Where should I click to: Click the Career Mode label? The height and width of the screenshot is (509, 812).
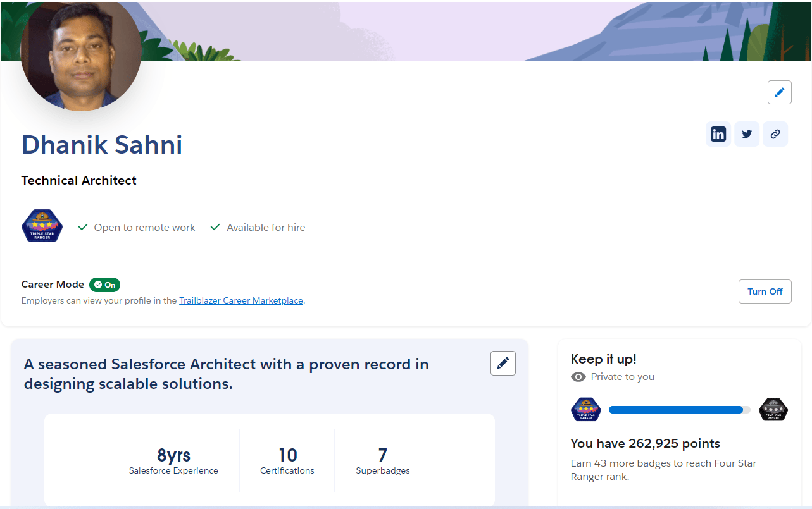coord(53,285)
